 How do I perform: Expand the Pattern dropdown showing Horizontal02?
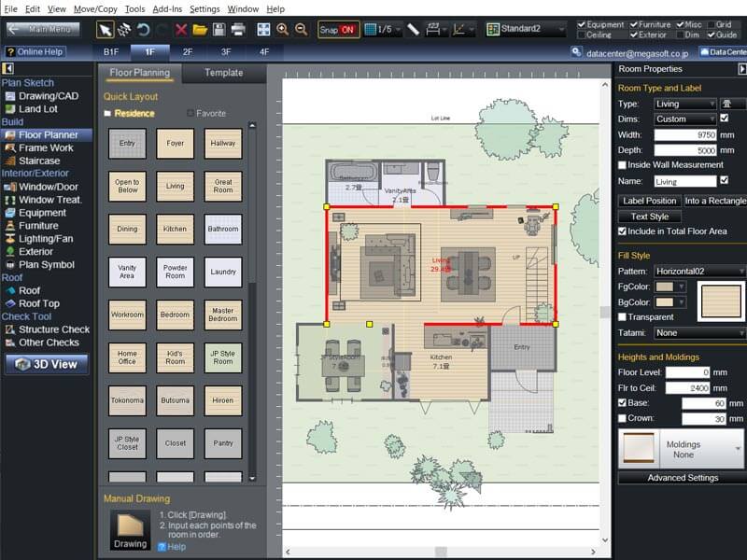(x=699, y=271)
